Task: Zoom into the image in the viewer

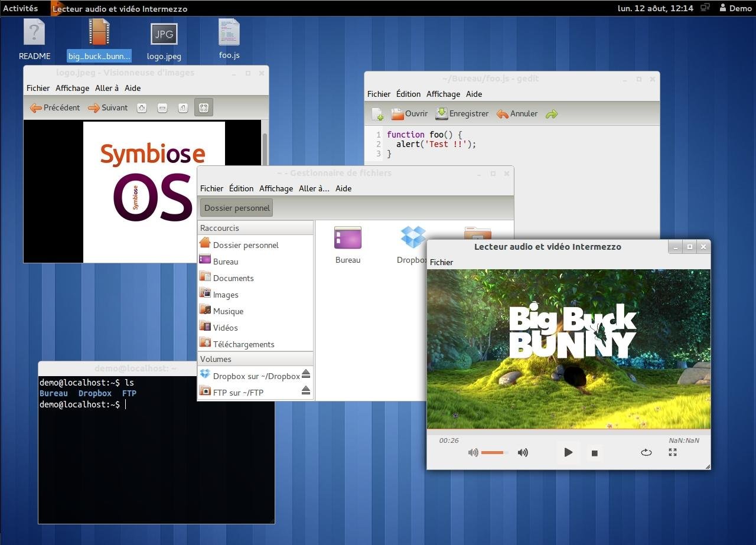Action: click(142, 107)
